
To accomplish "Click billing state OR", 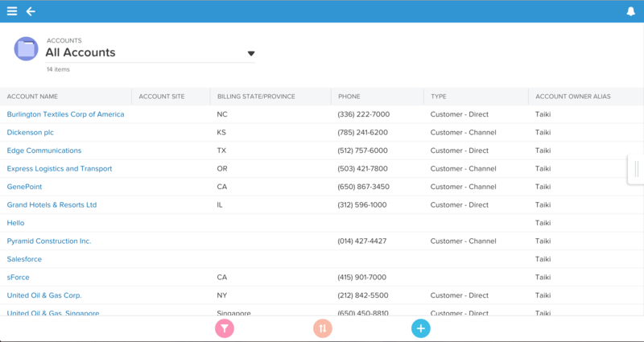I will click(x=222, y=168).
